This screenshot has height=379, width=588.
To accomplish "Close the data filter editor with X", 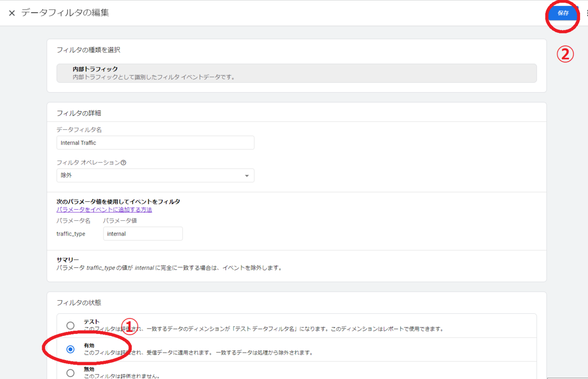I will coord(12,13).
